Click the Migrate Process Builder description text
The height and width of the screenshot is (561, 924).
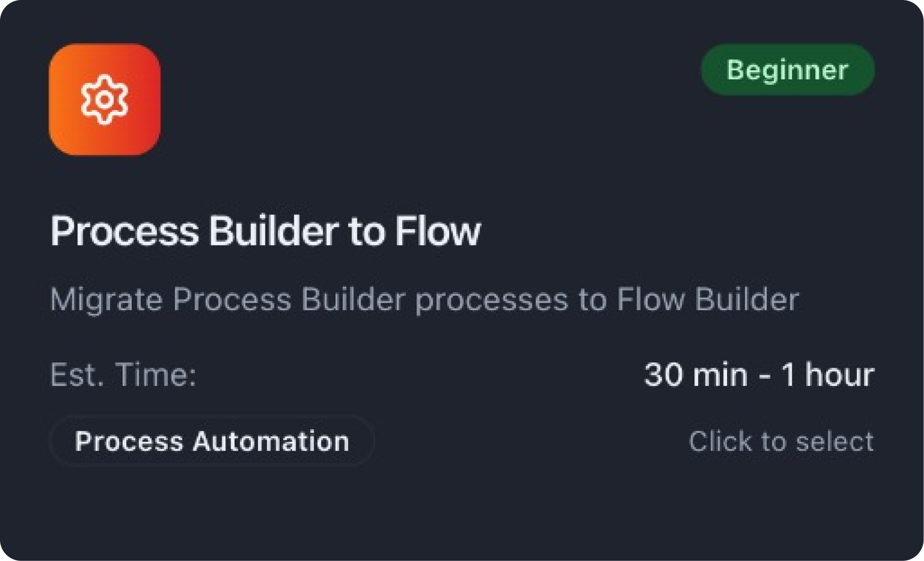424,299
